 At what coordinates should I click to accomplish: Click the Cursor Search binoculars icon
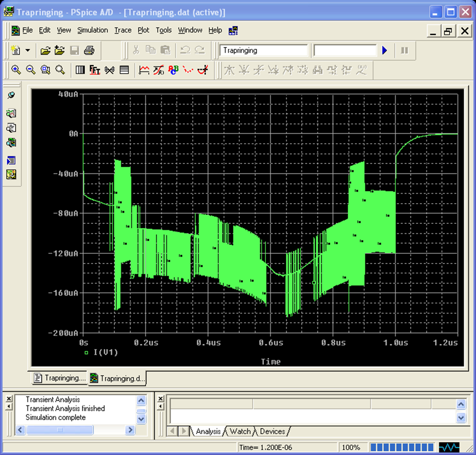click(x=317, y=70)
